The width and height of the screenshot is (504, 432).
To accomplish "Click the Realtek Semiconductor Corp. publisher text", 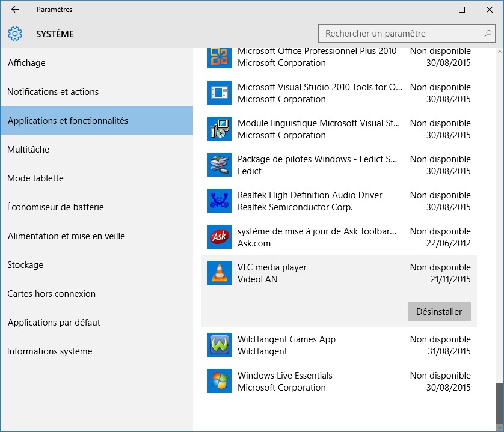I will point(295,207).
